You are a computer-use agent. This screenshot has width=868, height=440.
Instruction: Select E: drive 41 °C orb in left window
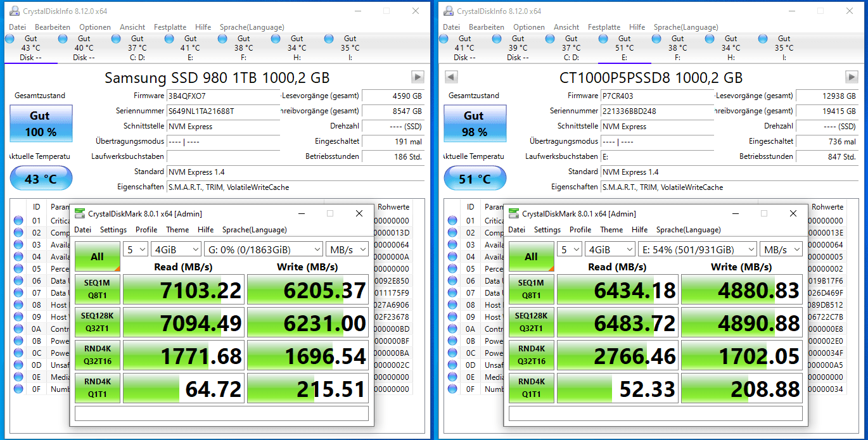169,39
